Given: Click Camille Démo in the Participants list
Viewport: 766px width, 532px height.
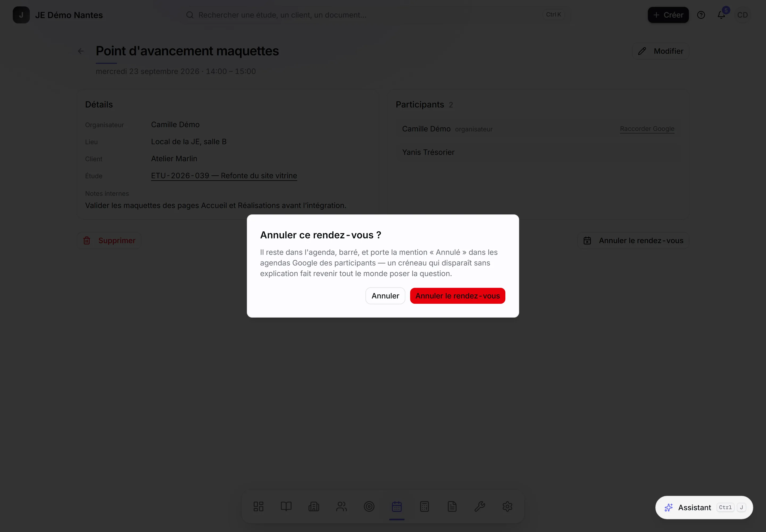Looking at the screenshot, I should pyautogui.click(x=426, y=129).
